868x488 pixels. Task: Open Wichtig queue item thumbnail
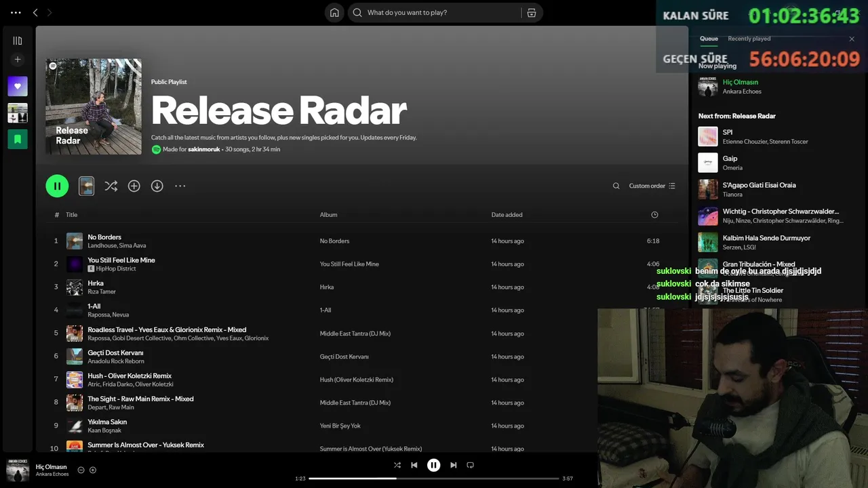[x=708, y=216]
